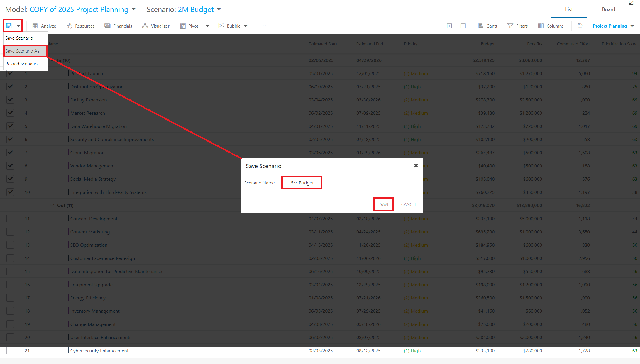Uncheck the Cloud Migration checkbox
The height and width of the screenshot is (364, 640).
(x=10, y=153)
